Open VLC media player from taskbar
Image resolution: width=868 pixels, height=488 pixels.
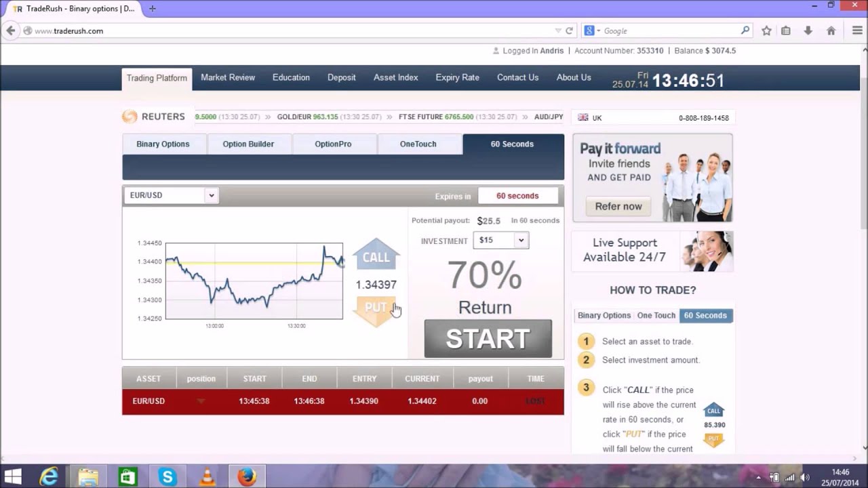207,476
